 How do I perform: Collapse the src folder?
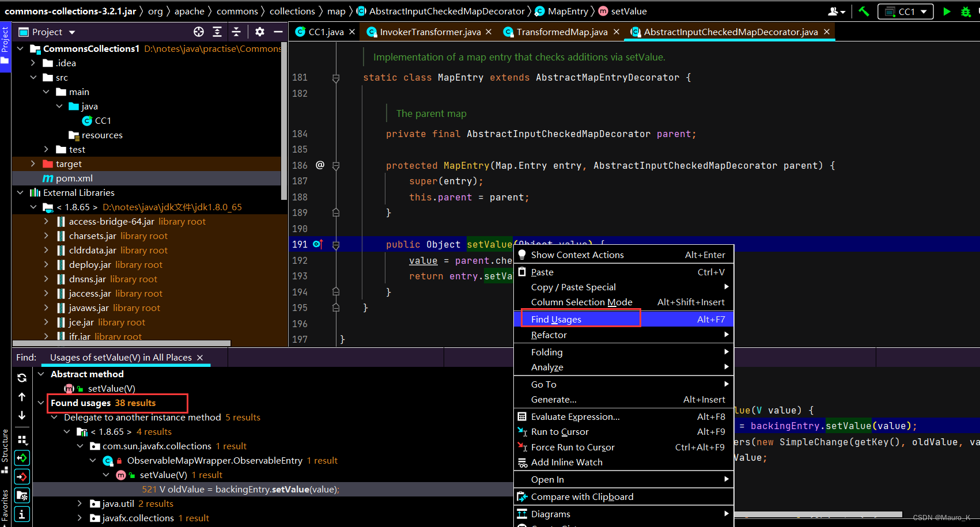33,77
